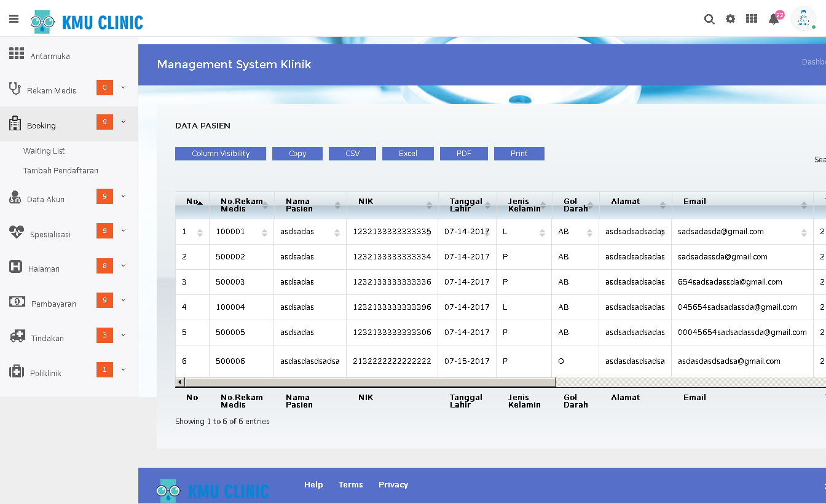Toggle sort on the Email column
Screen dimensions: 826x504
(x=742, y=205)
